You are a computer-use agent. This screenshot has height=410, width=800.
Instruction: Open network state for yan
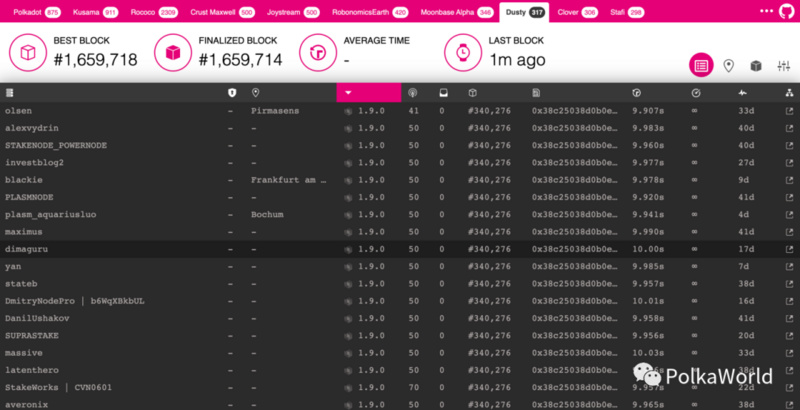pyautogui.click(x=789, y=267)
